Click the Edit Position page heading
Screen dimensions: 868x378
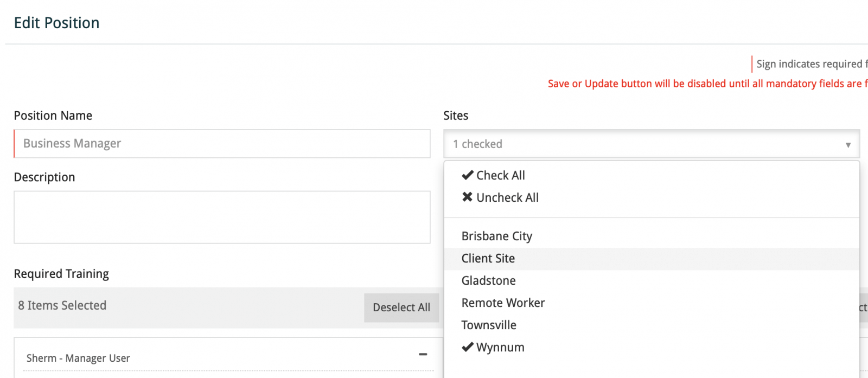[x=57, y=23]
